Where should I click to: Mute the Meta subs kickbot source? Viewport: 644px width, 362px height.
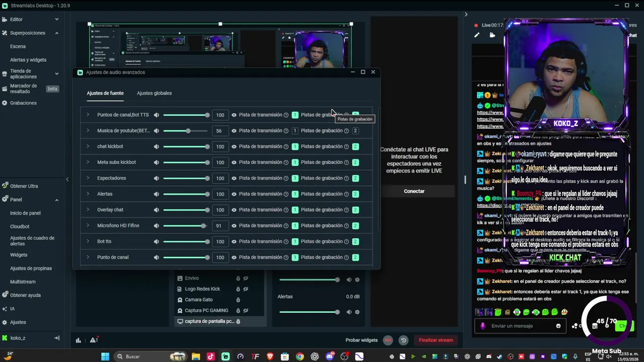tap(156, 162)
